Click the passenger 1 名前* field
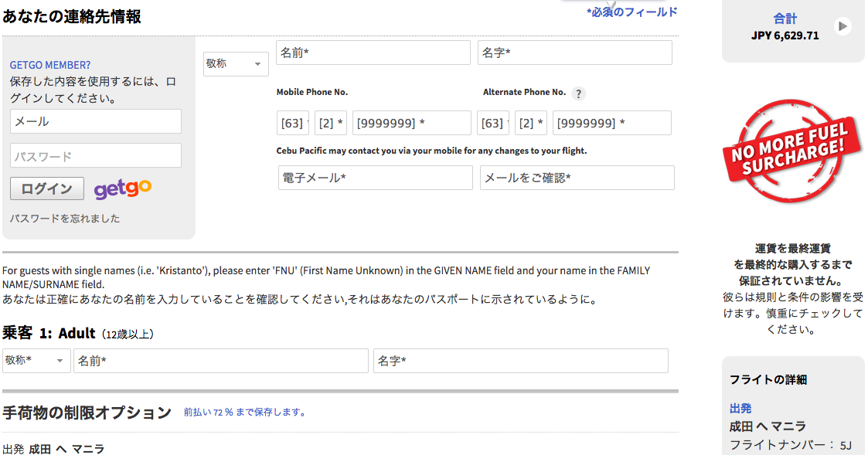The image size is (868, 455). (x=221, y=361)
